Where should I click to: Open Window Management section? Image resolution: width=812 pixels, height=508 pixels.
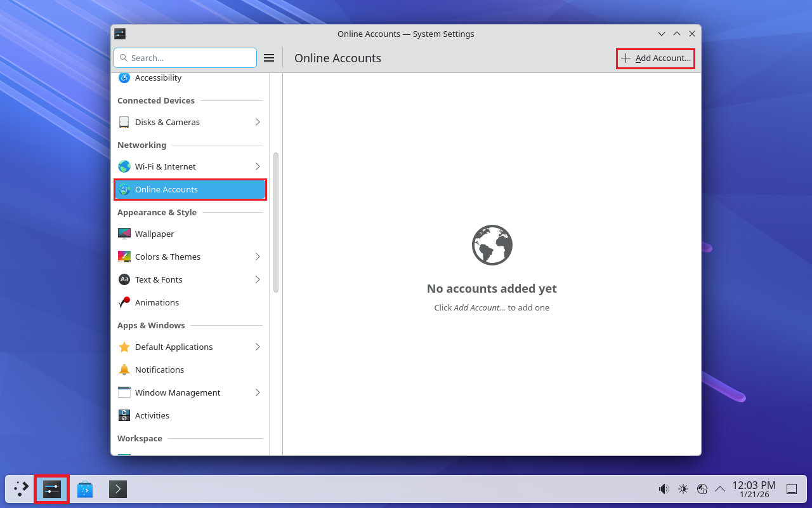177,392
